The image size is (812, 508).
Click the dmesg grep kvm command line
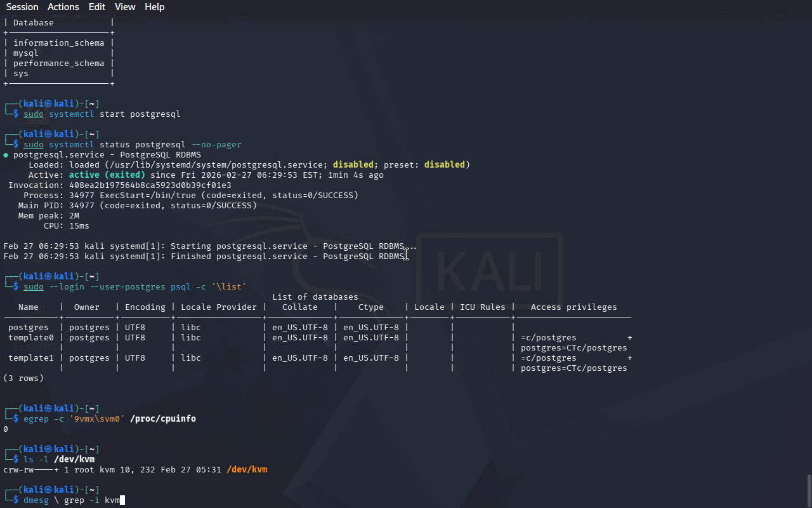[x=71, y=500]
